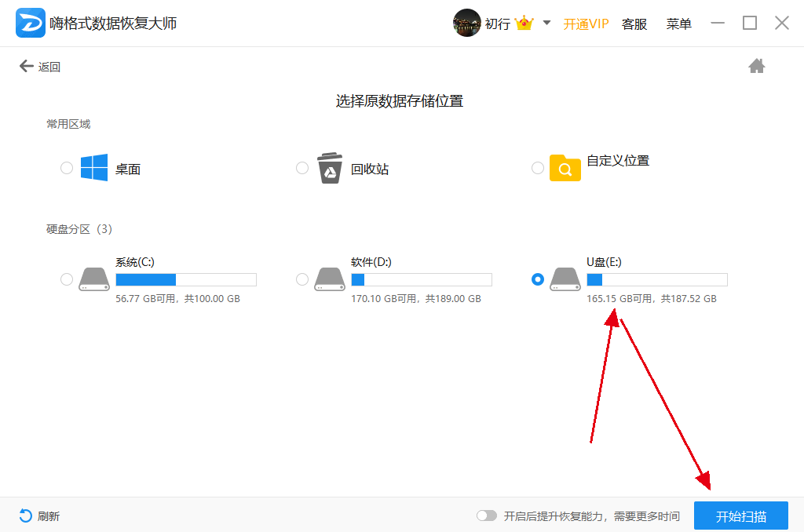This screenshot has height=532, width=804.
Task: Click the 软件(D:) drive icon
Action: (x=330, y=279)
